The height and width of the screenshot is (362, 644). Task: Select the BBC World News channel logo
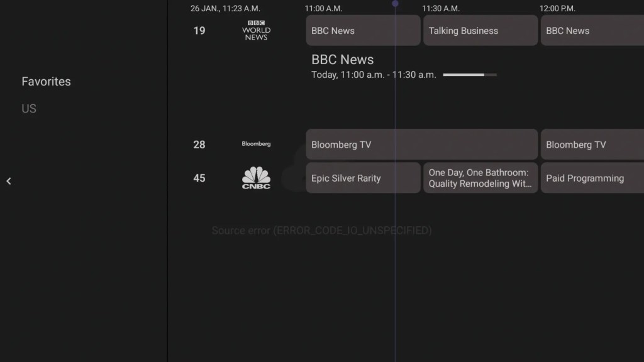pyautogui.click(x=256, y=30)
